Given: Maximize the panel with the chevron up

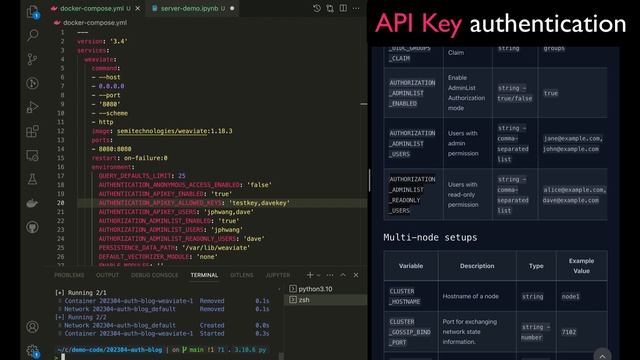Looking at the screenshot, I should (343, 275).
